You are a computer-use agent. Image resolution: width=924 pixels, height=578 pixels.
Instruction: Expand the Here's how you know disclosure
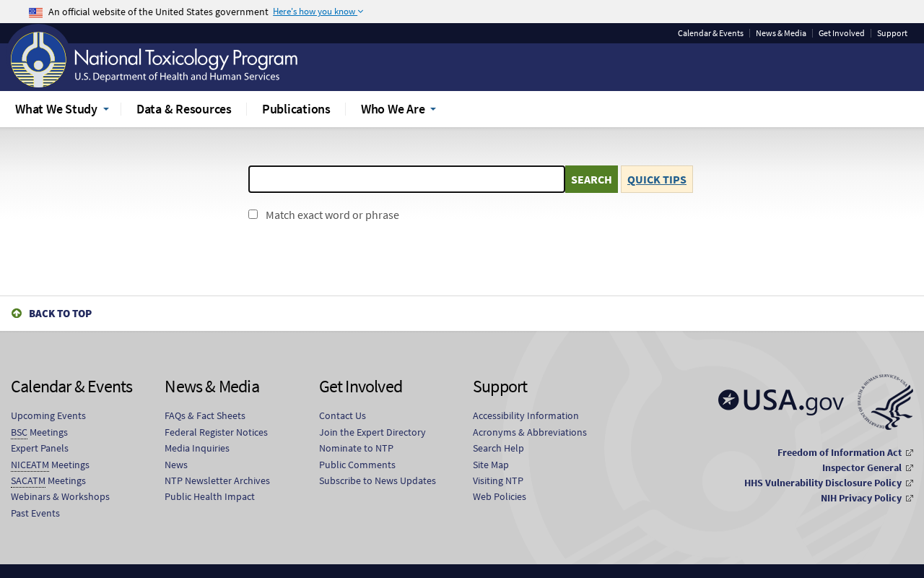tap(318, 12)
